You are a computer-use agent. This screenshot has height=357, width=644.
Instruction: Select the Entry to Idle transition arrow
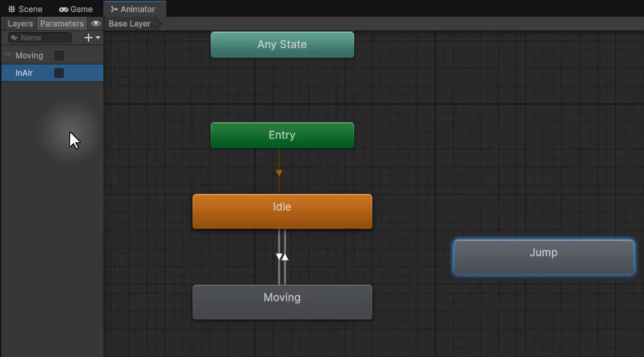coord(279,173)
